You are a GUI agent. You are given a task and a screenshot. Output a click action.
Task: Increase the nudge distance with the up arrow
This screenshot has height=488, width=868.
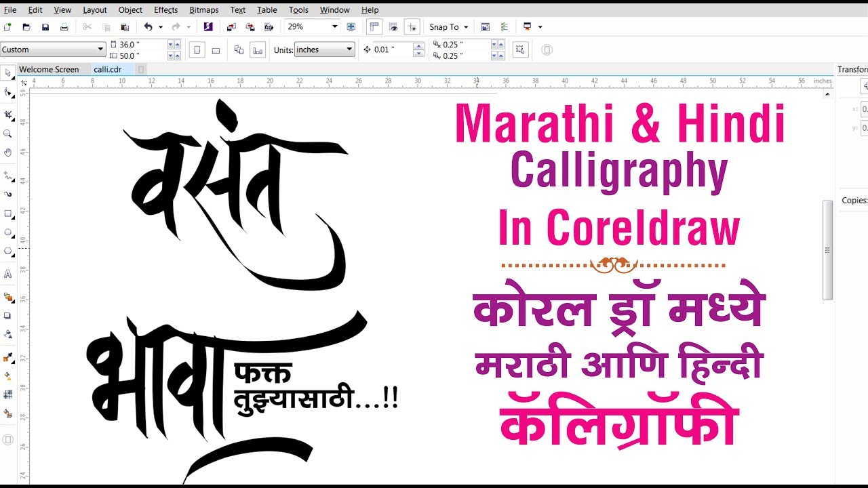click(x=418, y=46)
